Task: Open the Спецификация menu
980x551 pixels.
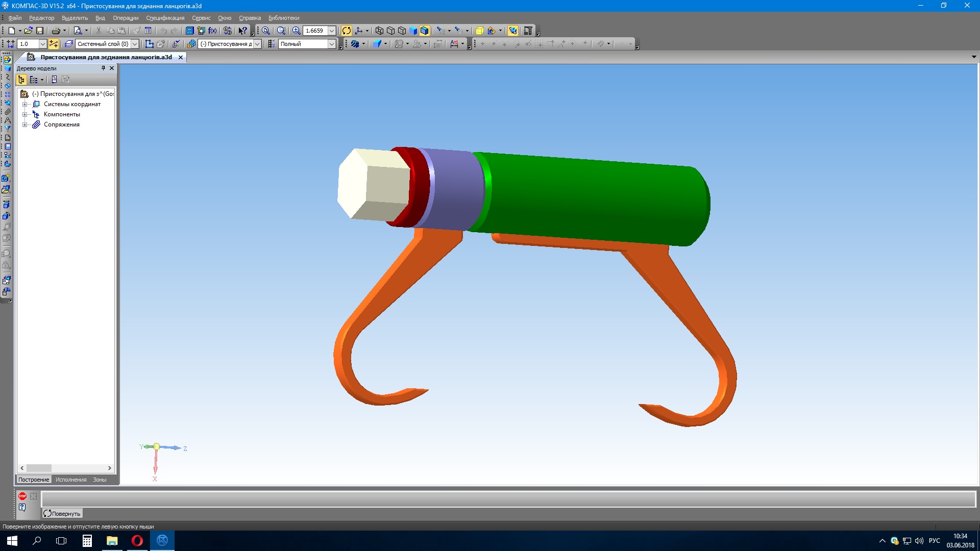Action: tap(165, 18)
